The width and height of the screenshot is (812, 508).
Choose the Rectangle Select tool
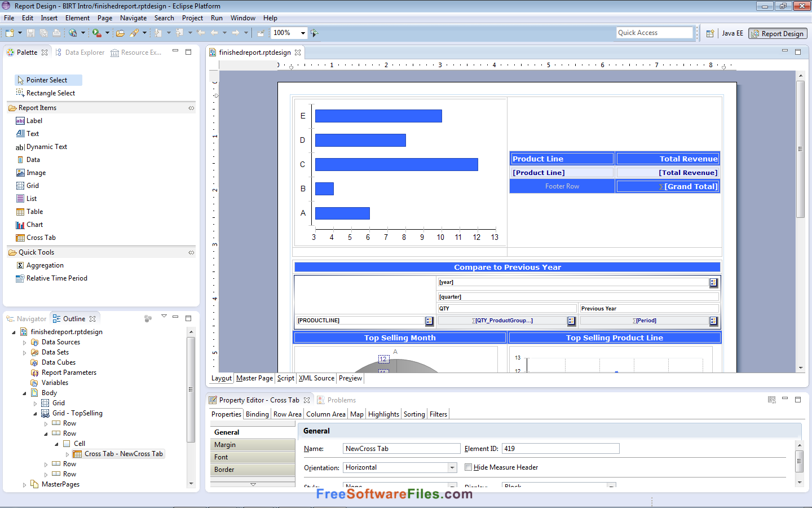46,93
